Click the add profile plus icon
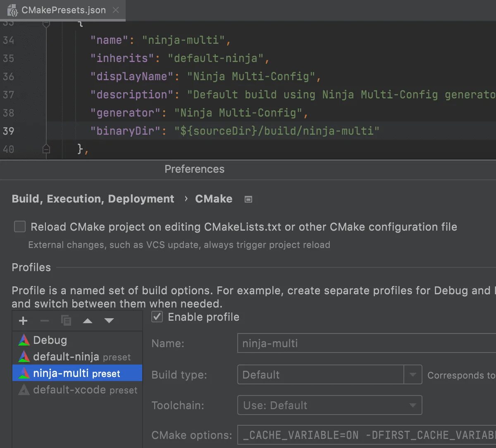 [23, 321]
